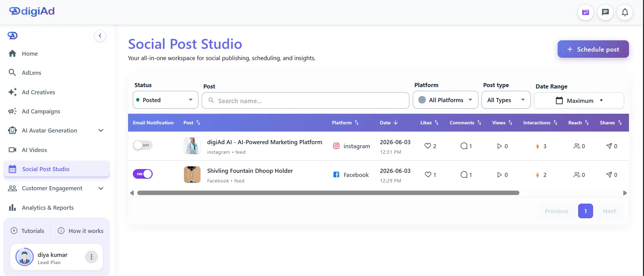Open the digiAd AI post thumbnail

(x=192, y=146)
